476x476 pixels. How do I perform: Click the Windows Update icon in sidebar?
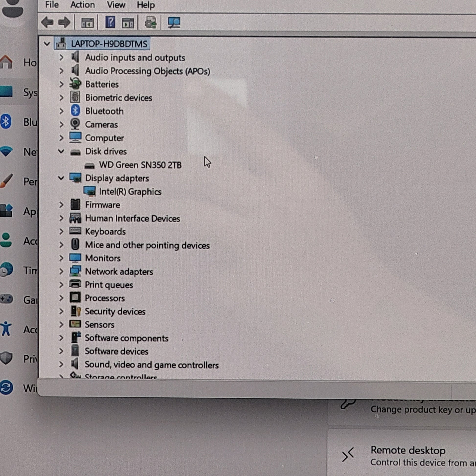pos(6,387)
